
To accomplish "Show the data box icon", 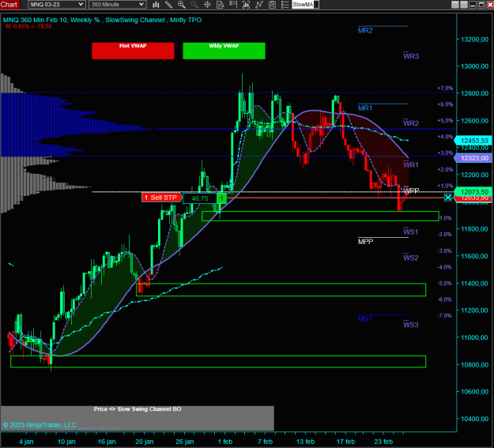I will tap(221, 5).
